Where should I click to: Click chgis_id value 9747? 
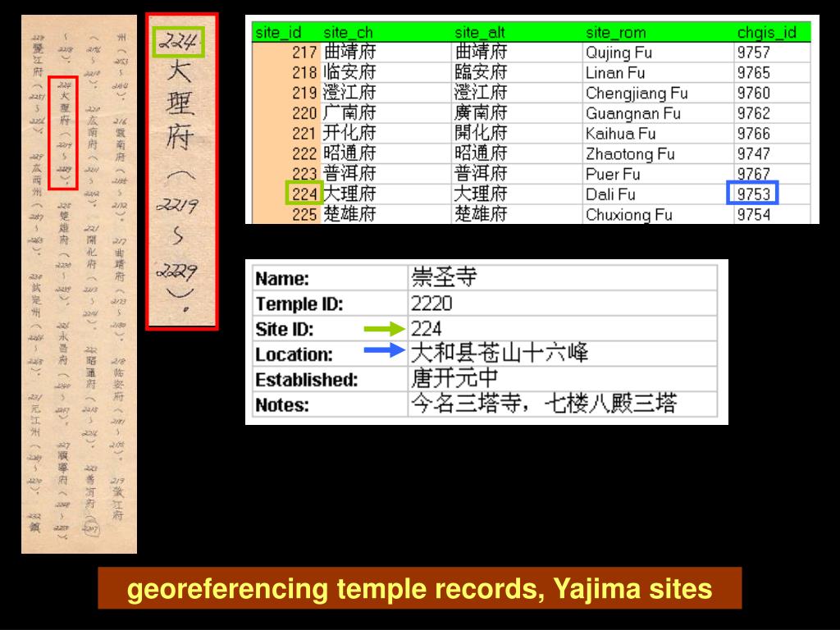753,153
